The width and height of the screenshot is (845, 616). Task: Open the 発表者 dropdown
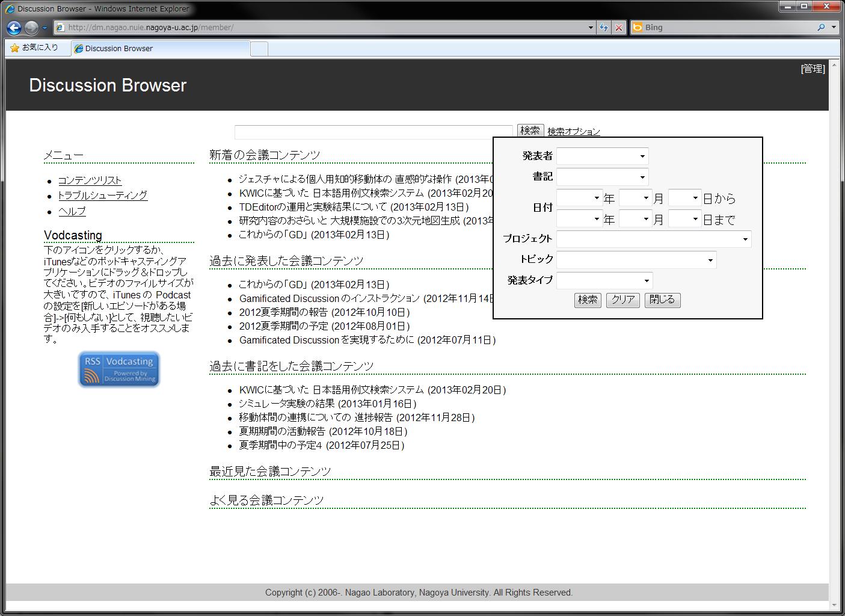pyautogui.click(x=602, y=156)
